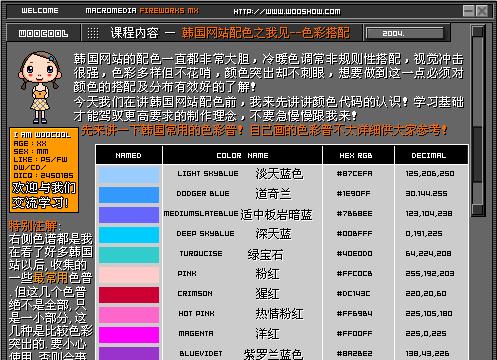Click the 欢迎与我们交流学习 text
This screenshot has height=360, width=497.
tap(44, 195)
